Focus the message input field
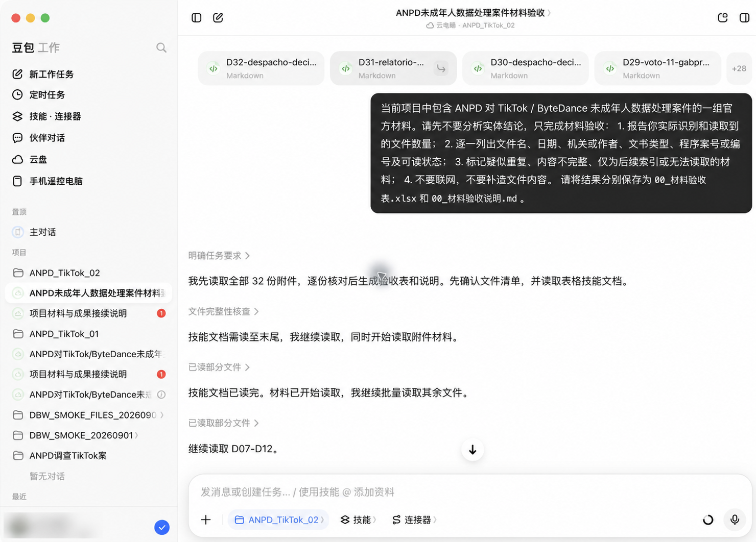756x542 pixels. pyautogui.click(x=470, y=492)
